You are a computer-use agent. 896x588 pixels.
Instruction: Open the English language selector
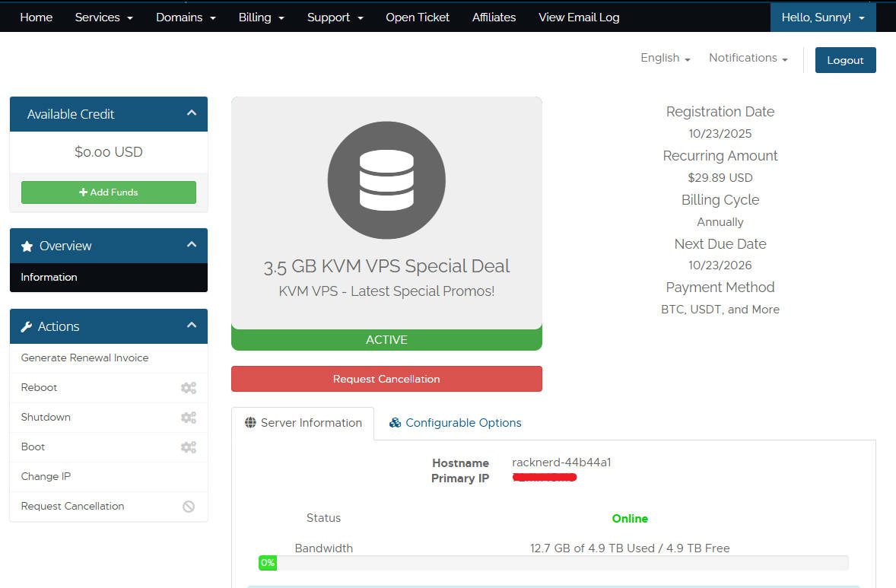point(665,58)
